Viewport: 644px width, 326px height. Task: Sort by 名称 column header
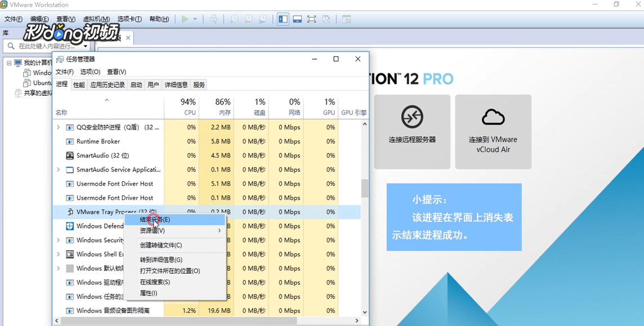pos(109,107)
